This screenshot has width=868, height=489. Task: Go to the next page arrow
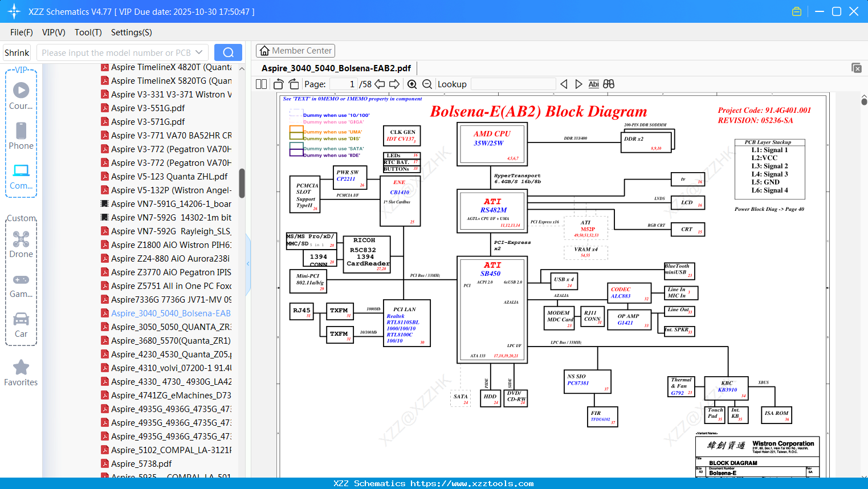[394, 84]
